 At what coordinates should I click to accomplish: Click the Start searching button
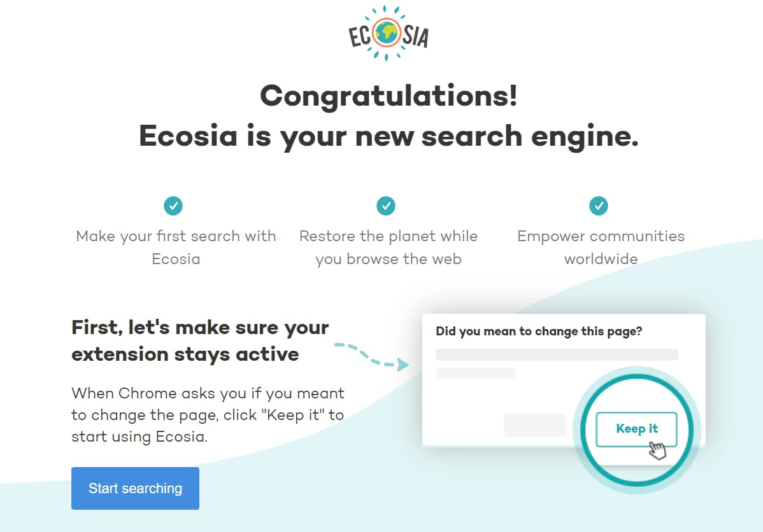click(135, 488)
